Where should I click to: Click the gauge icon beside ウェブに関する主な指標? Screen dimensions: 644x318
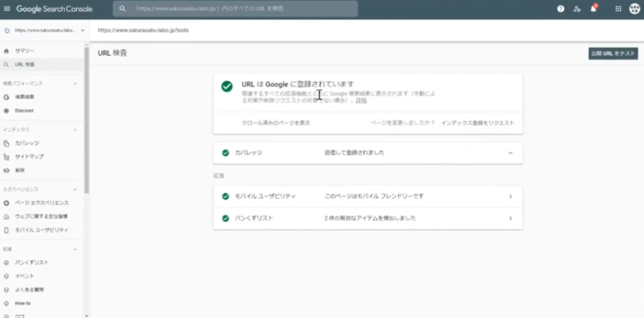(6, 217)
